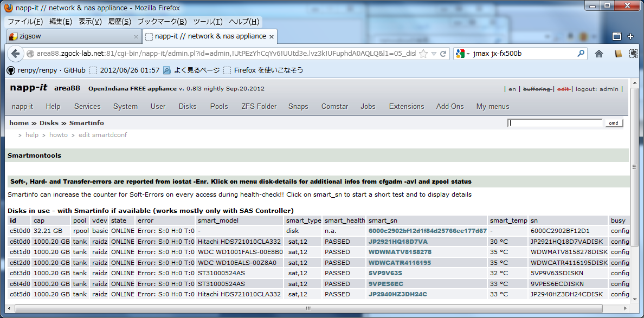Click smart_sn WDWMATV8158278 link
This screenshot has width=644, height=318.
(x=400, y=251)
